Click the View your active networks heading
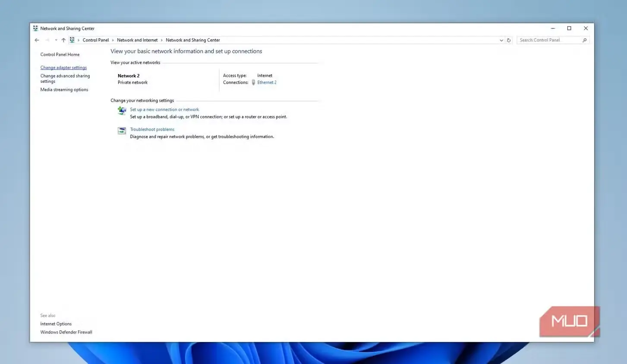 [135, 63]
